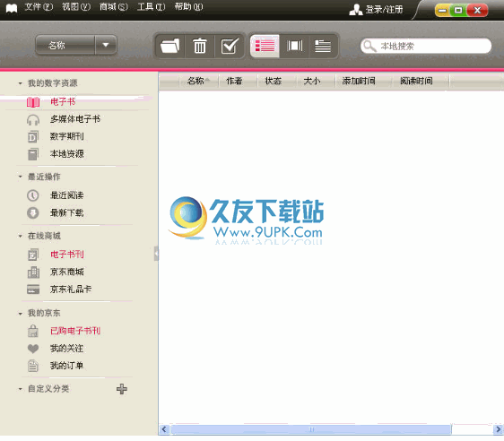Select 电子书 in the sidebar
Image resolution: width=504 pixels, height=441 pixels.
[x=63, y=102]
